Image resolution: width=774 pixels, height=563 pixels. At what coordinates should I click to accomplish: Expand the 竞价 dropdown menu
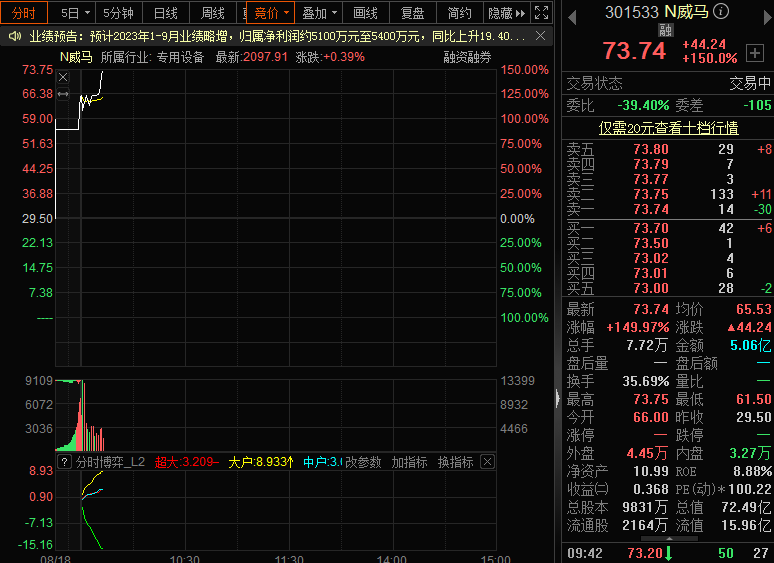271,13
